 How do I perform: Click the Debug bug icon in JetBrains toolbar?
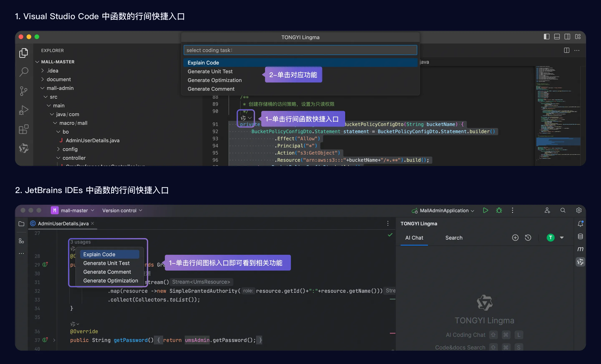pos(499,210)
